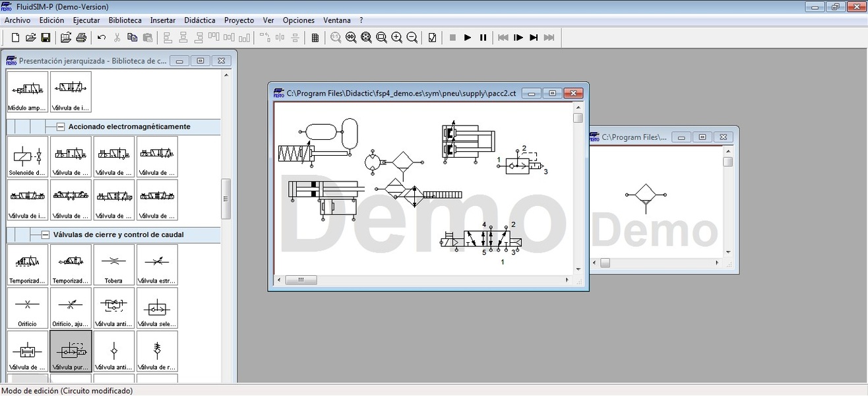Click the library panel vertical scrollbar thumb
The image size is (868, 396).
click(226, 198)
